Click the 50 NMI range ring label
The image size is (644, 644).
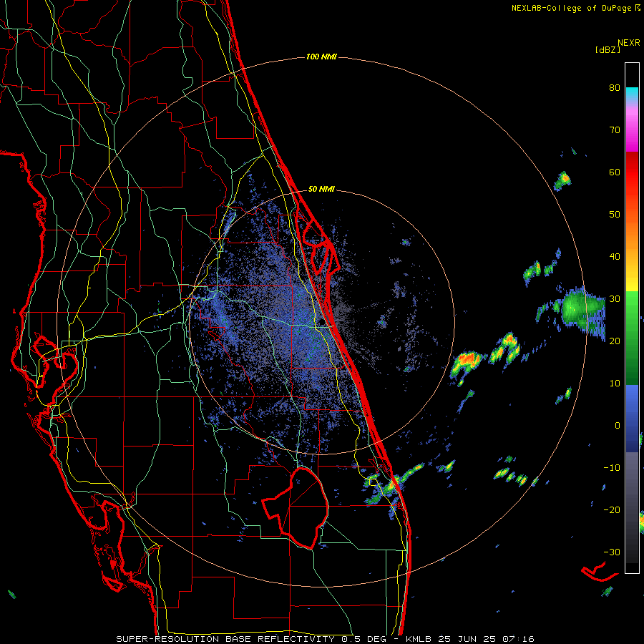tap(321, 190)
